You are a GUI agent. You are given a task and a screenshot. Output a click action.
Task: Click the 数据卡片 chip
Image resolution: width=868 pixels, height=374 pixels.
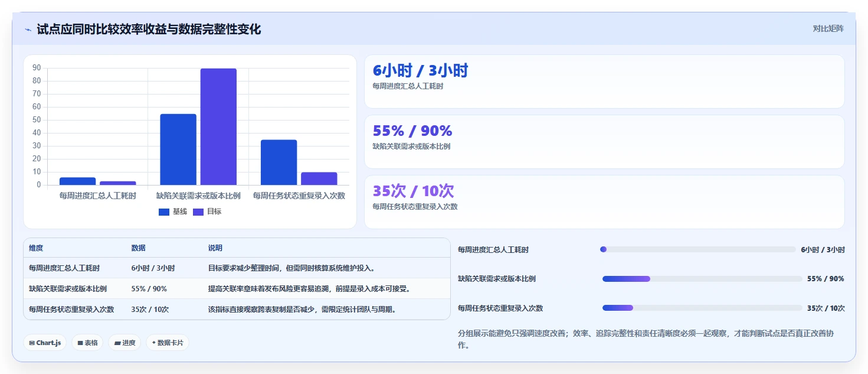(168, 343)
